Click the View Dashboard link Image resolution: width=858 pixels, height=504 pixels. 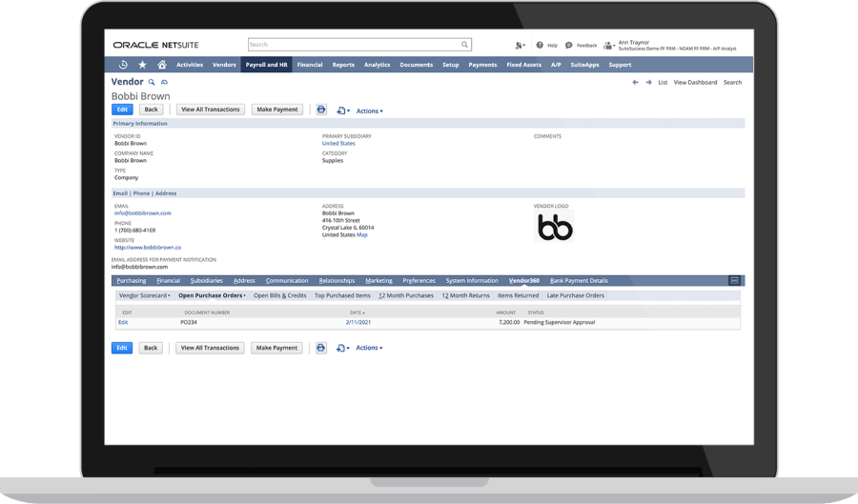(x=696, y=83)
